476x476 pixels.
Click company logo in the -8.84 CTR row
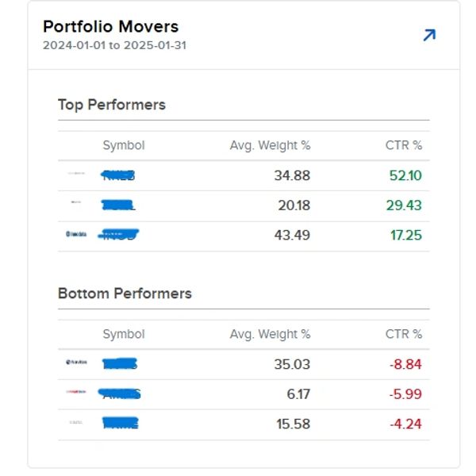[x=76, y=364]
